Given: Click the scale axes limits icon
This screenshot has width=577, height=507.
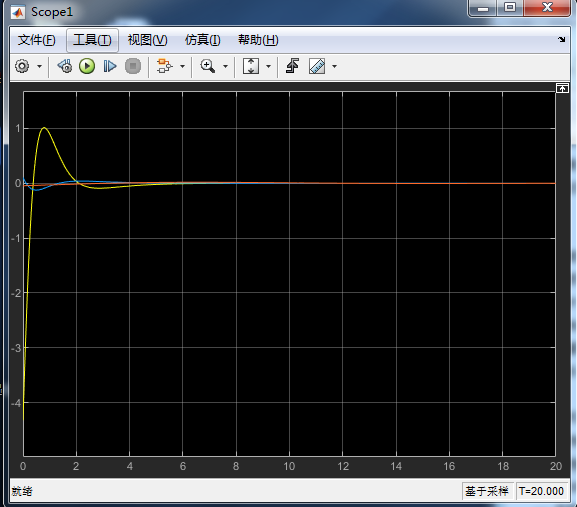Looking at the screenshot, I should pyautogui.click(x=251, y=67).
